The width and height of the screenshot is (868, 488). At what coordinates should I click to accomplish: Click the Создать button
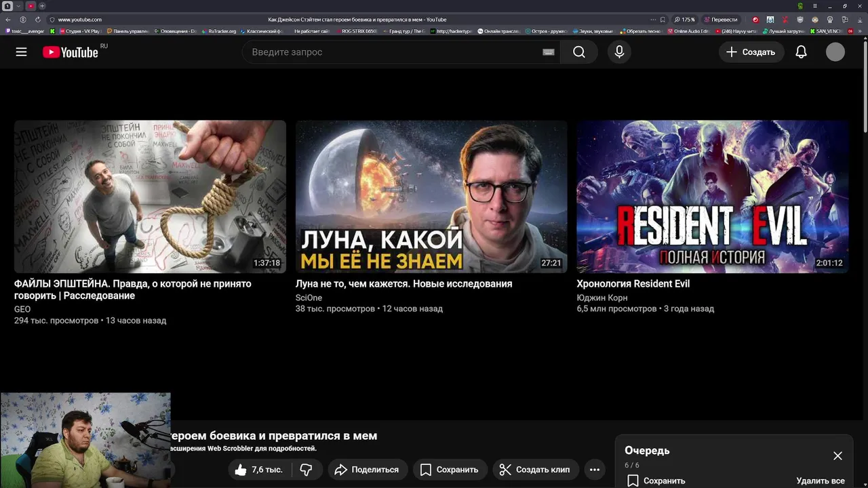751,52
